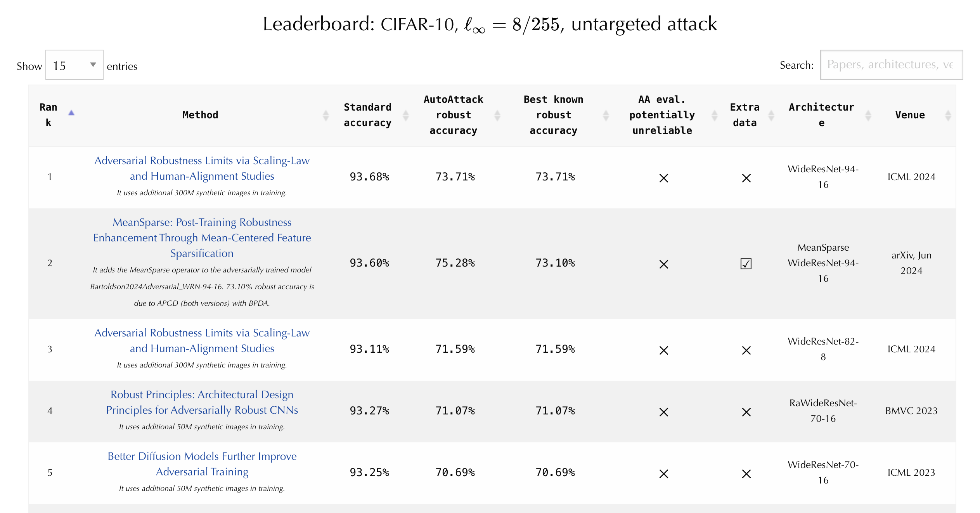The image size is (980, 513).
Task: Sort by Best known robust accuracy
Action: click(x=606, y=115)
